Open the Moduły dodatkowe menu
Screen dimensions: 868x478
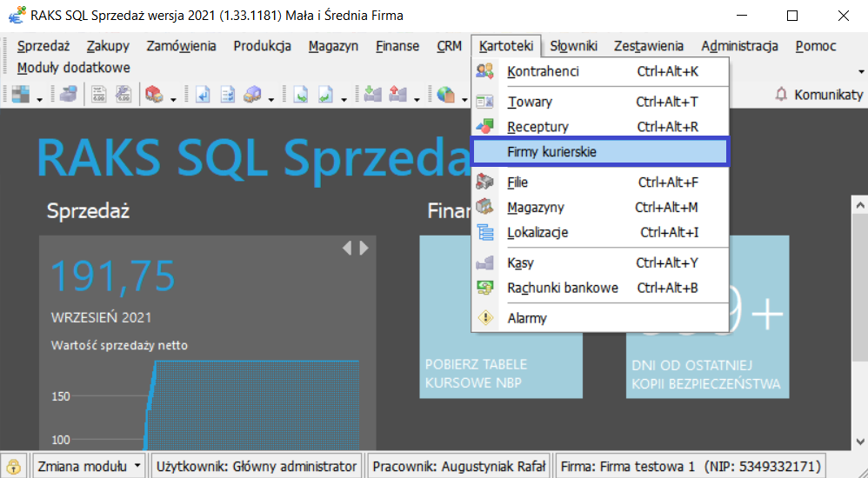74,68
